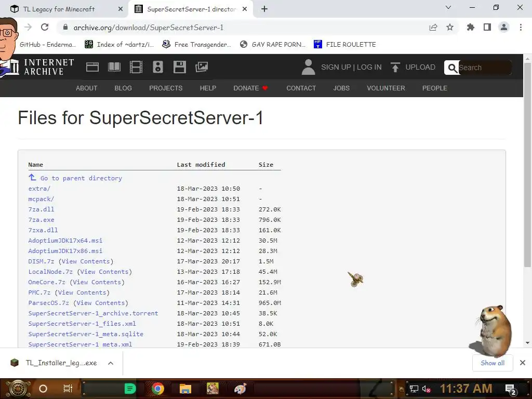Click the 11:37 AM taskbar clock
The image size is (532, 399).
[x=466, y=389]
